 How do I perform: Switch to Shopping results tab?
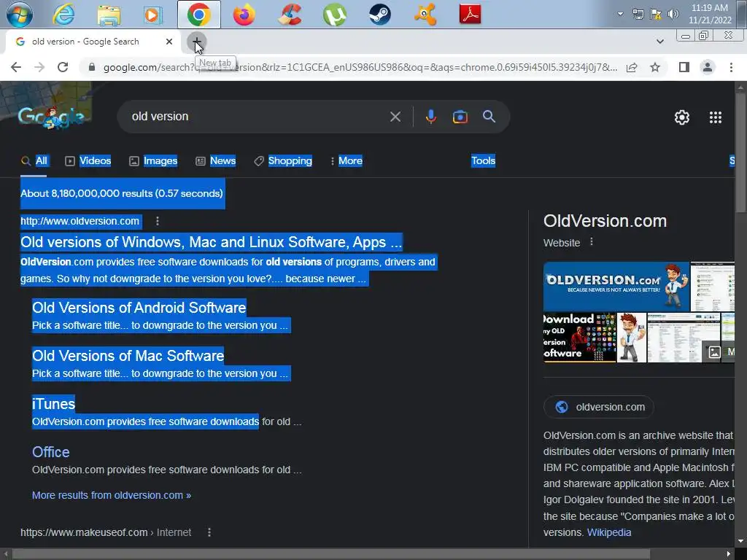coord(283,161)
